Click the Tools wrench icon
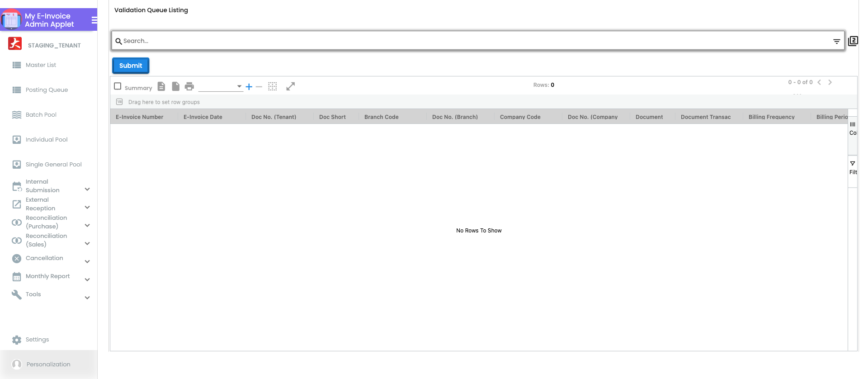Image resolution: width=868 pixels, height=379 pixels. (17, 295)
